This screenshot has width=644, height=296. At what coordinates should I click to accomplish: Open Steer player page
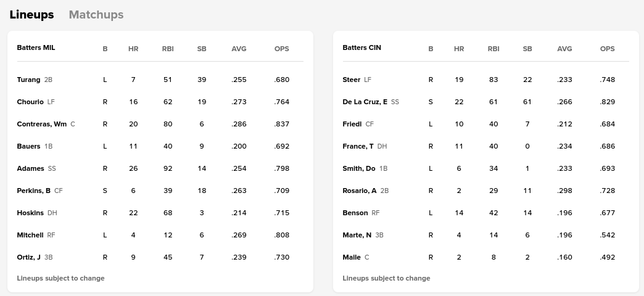pos(351,80)
